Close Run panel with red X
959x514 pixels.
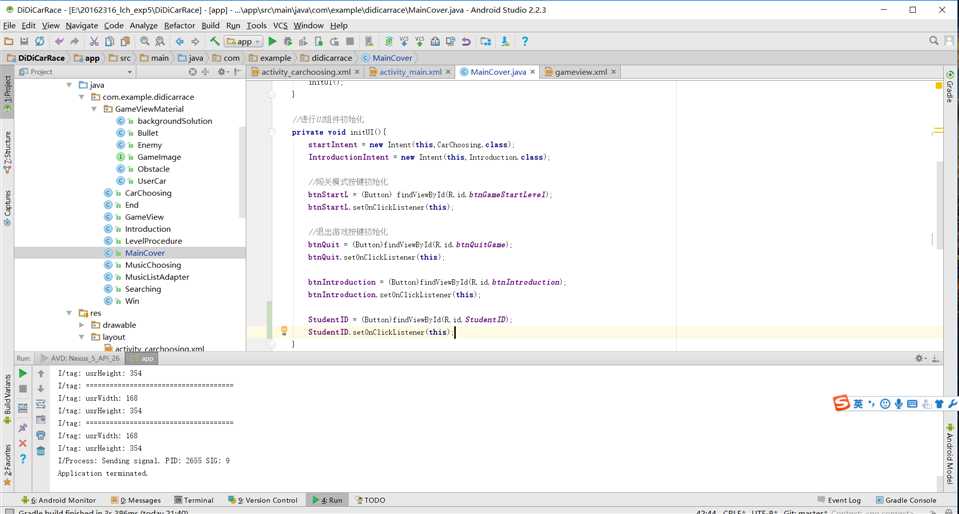pos(23,443)
